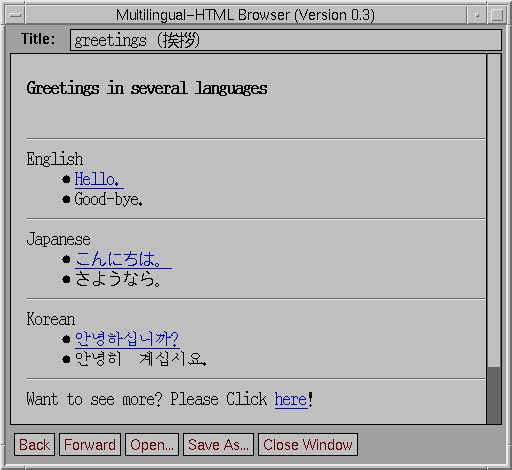Click the empty scrollbar track above thumb
Image resolution: width=512 pixels, height=470 pixels.
pos(494,211)
